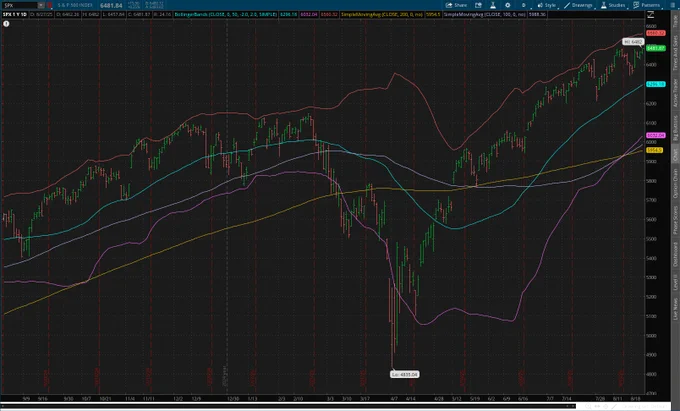Click the SPX symbol input field
This screenshot has height=411, width=680.
point(18,5)
